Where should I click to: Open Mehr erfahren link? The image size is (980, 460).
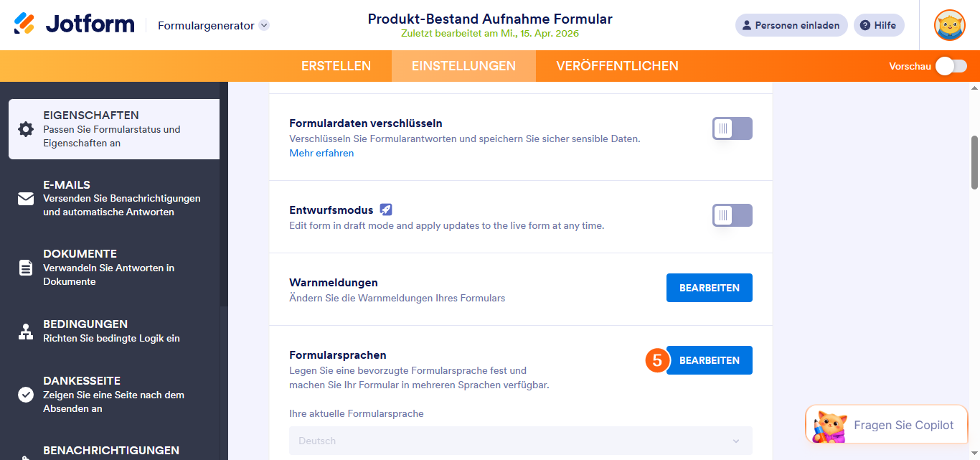point(321,153)
